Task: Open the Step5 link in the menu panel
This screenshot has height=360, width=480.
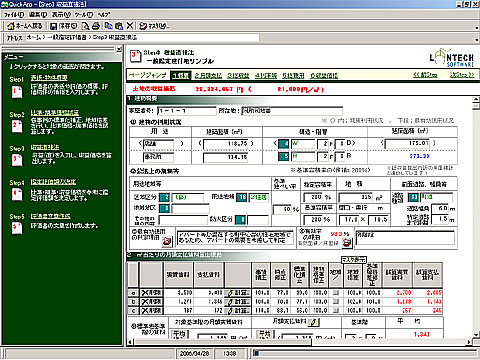Action: pyautogui.click(x=51, y=216)
